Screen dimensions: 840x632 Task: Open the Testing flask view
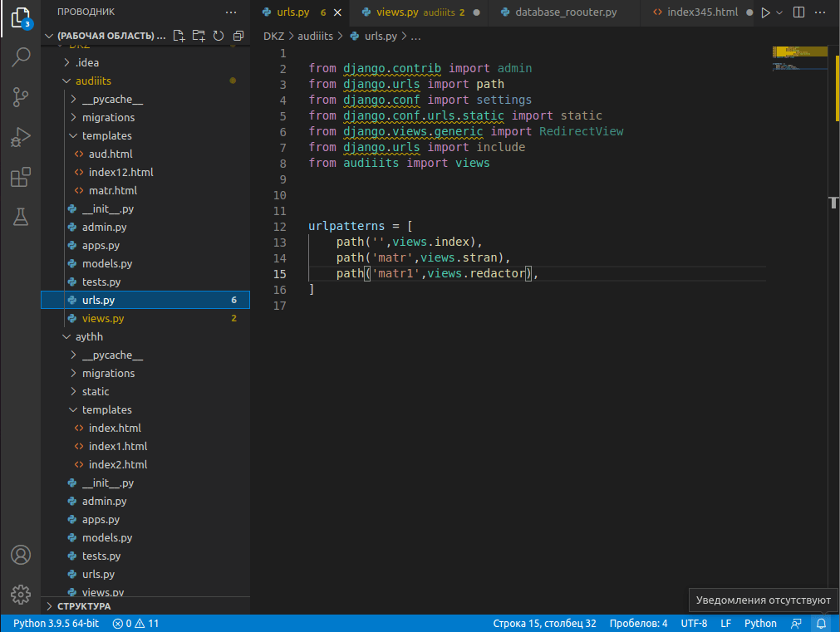click(21, 217)
